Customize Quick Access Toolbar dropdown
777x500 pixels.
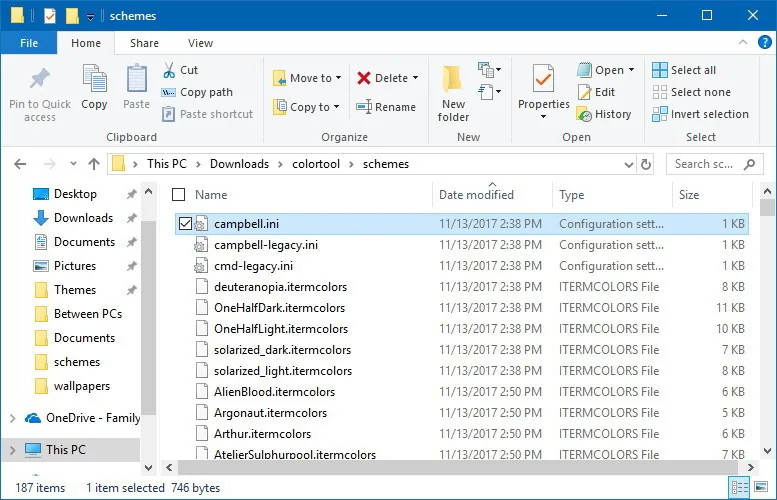tap(90, 17)
